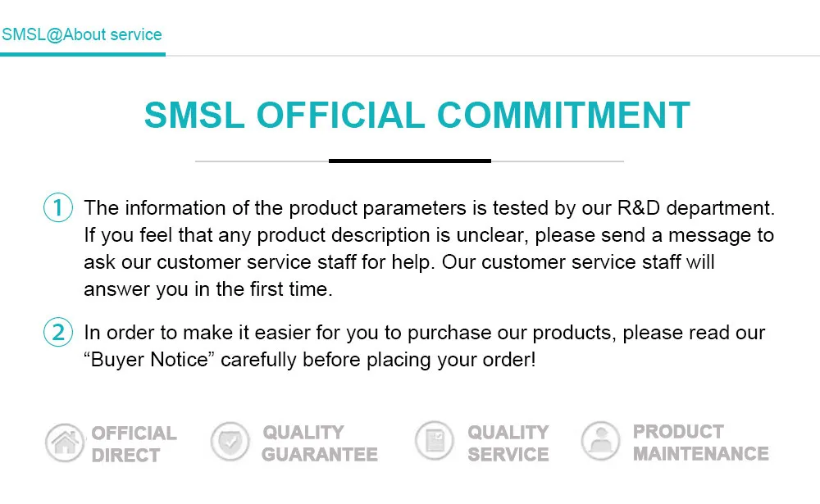This screenshot has width=820, height=504.
Task: Click the first commitment paragraph
Action: pyautogui.click(x=426, y=248)
